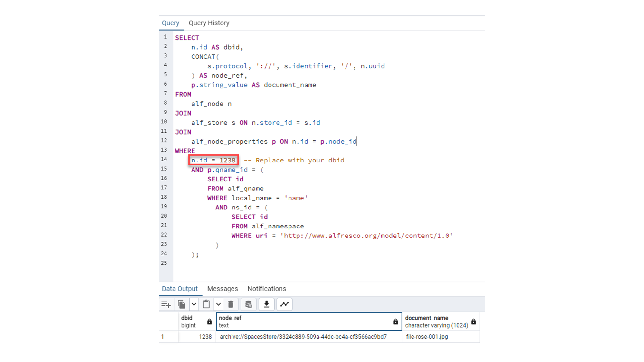Screen dimensions: 644x362
Task: Click the 'n.id = 1238' condition in editor
Action: tap(213, 160)
